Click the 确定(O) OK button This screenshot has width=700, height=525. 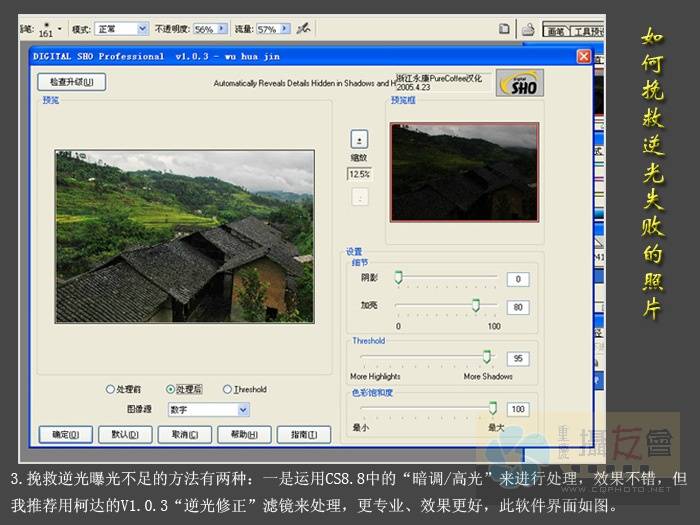pos(66,434)
